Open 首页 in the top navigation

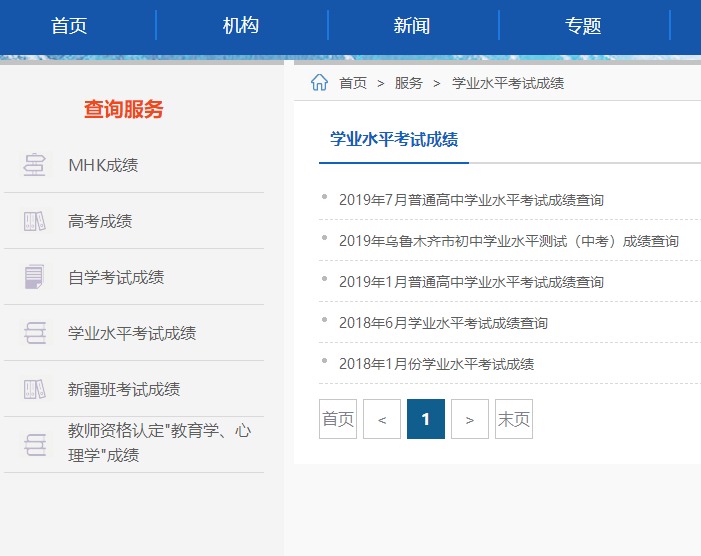click(69, 26)
